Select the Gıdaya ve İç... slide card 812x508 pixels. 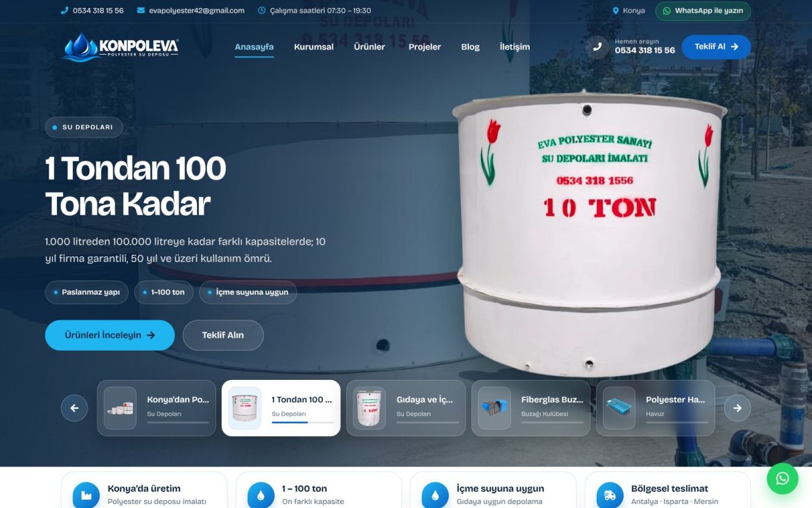406,408
